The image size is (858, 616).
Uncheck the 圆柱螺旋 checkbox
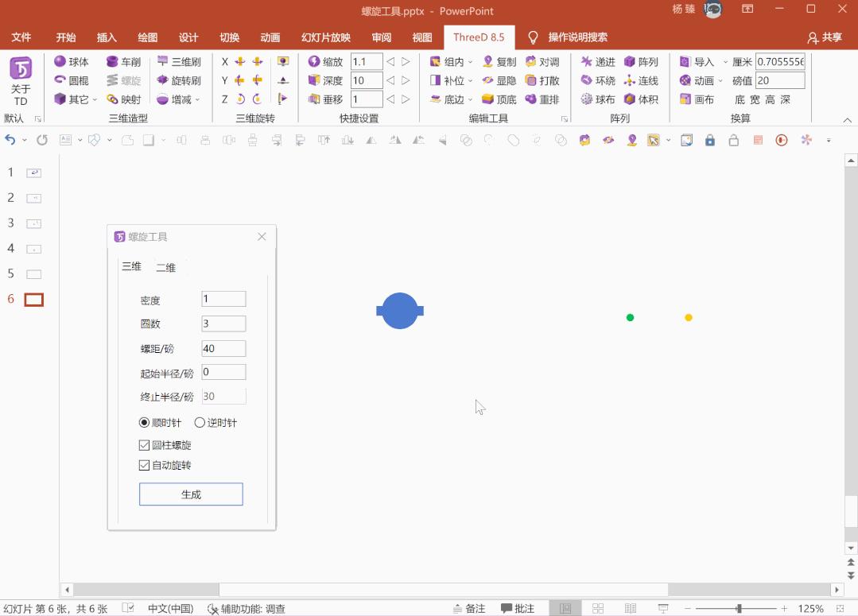(143, 445)
